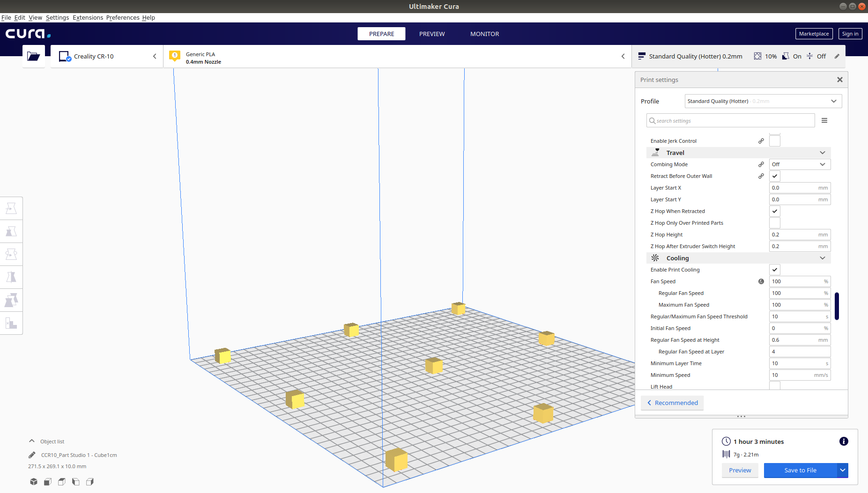
Task: Toggle the Lift Head checkbox
Action: click(775, 386)
